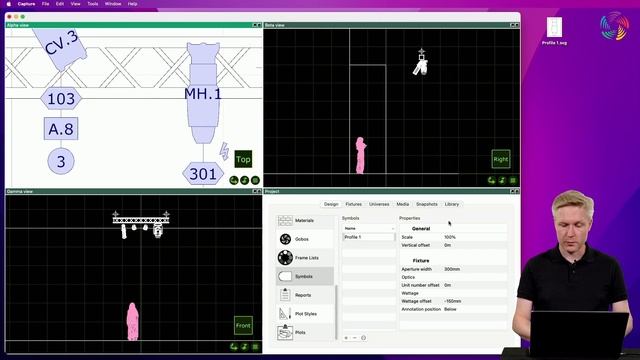Select the A.8 box label in Alpha view
Image resolution: width=640 pixels, height=360 pixels.
click(61, 129)
